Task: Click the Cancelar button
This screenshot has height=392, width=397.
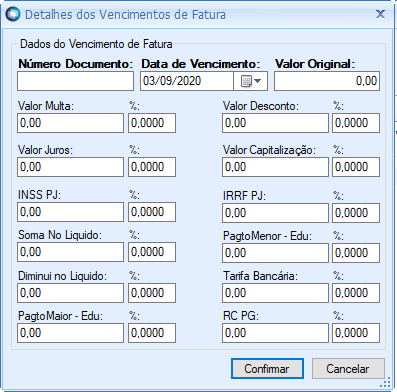Action: [348, 369]
